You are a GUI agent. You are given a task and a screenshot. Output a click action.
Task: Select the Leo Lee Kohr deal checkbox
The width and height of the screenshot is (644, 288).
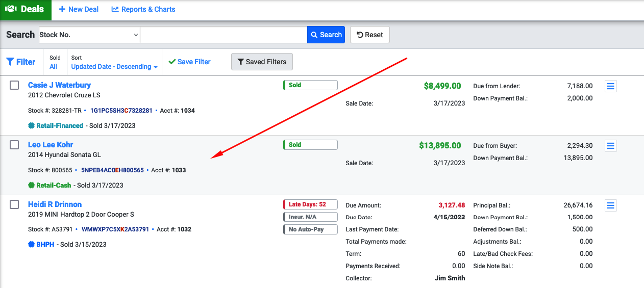14,145
